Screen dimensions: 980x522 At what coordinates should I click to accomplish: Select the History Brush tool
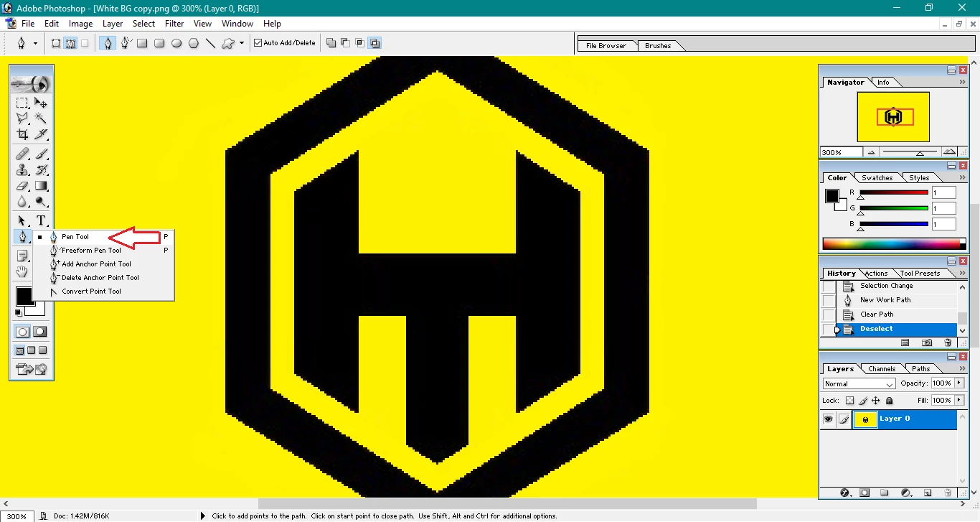(41, 169)
